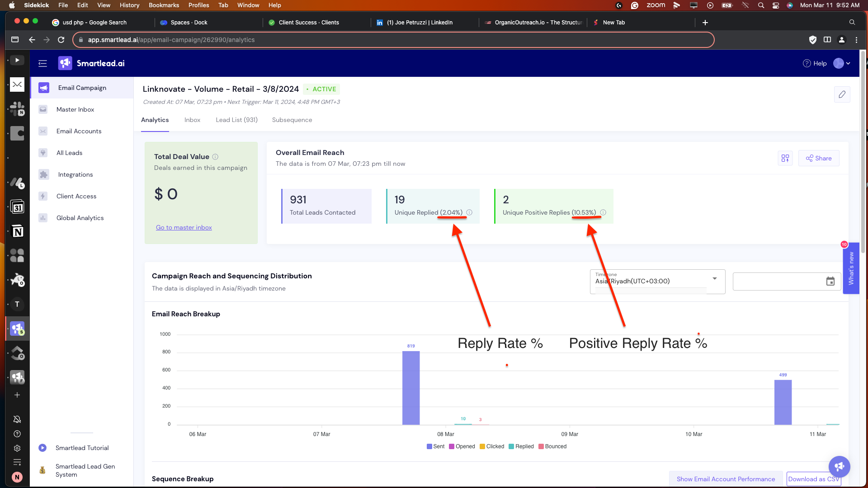Click info icon next to Total Deal Value

[215, 157]
